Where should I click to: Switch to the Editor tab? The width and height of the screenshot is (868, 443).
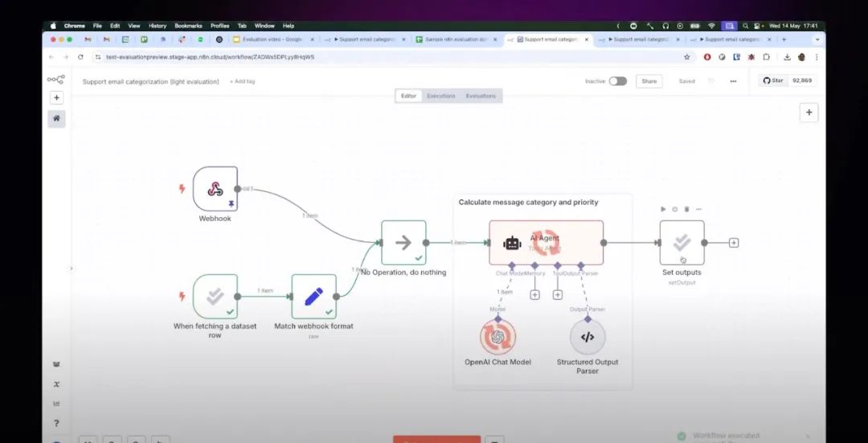(x=408, y=96)
